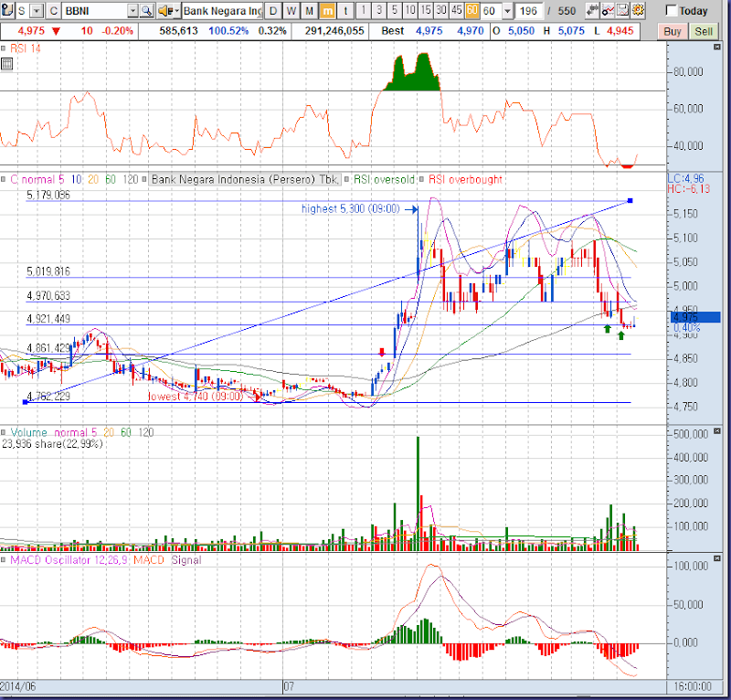The image size is (731, 700).
Task: Click the 4,970.633 Fibonacci level label
Action: (48, 296)
